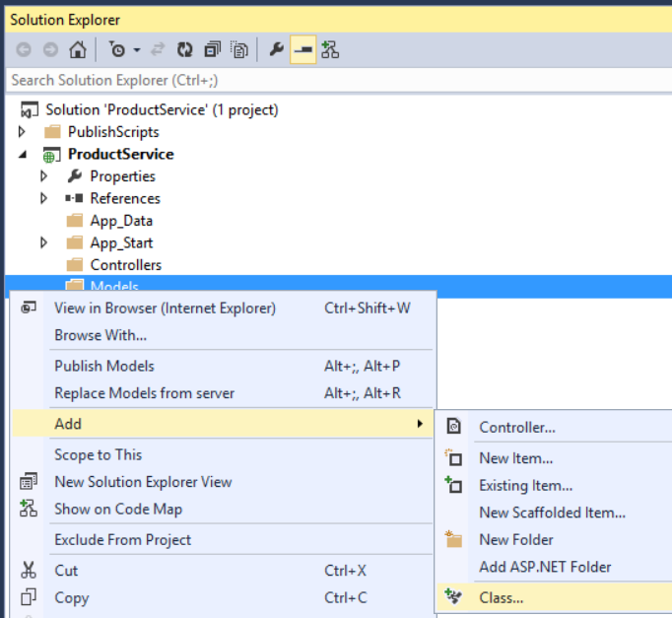
Task: Choose Class... from the Add submenu
Action: pos(501,597)
